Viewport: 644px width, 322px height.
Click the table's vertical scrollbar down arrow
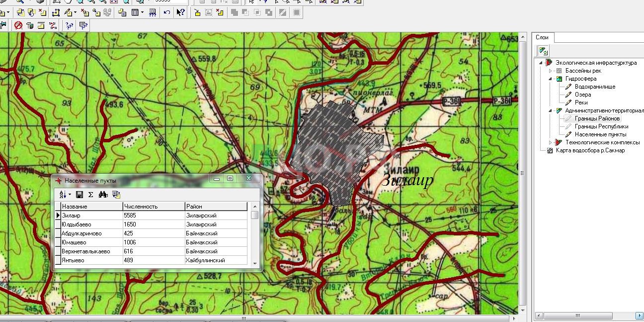[x=255, y=263]
